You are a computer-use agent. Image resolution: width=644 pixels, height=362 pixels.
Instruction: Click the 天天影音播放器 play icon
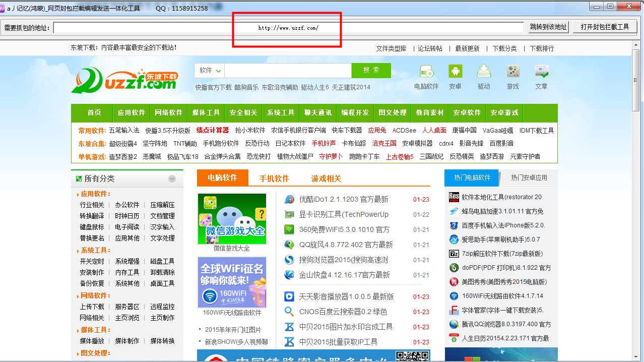coord(289,296)
